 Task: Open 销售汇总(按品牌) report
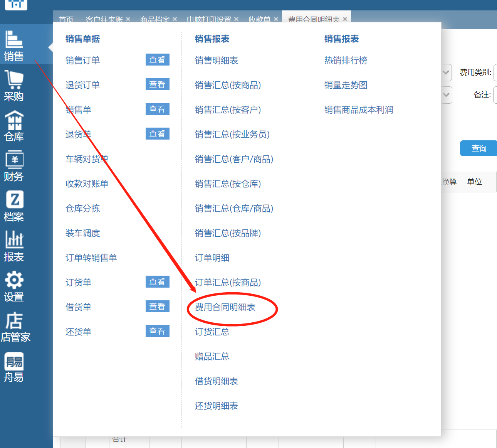[x=228, y=233]
